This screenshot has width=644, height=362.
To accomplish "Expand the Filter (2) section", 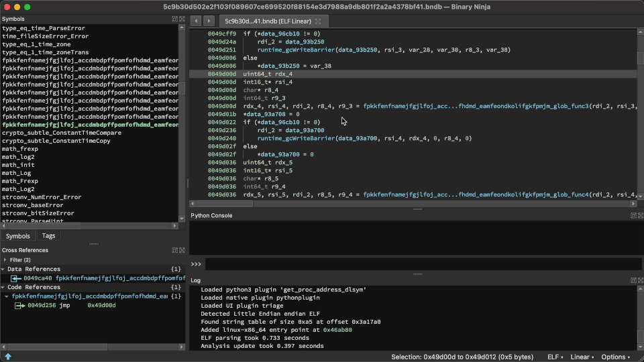I will pyautogui.click(x=5, y=259).
